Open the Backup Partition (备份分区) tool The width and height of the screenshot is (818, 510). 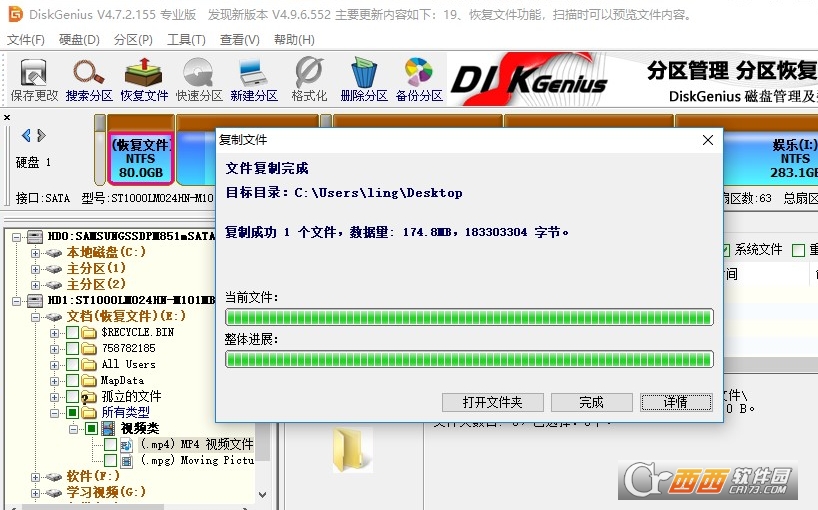419,80
